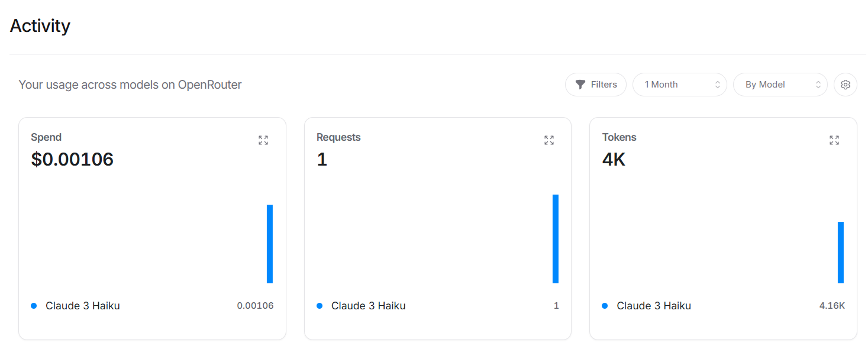
Task: Open the settings gear icon
Action: tap(846, 85)
